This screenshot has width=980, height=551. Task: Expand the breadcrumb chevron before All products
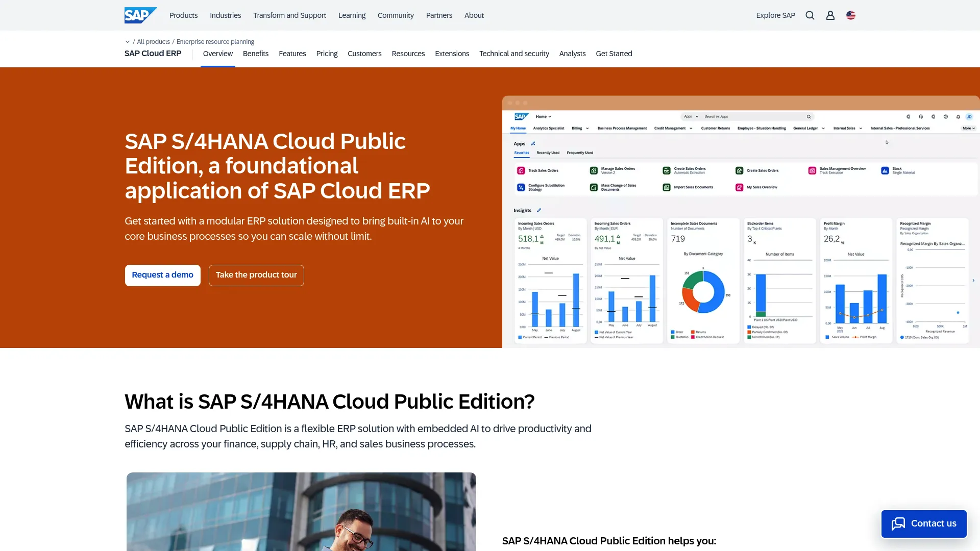click(128, 42)
